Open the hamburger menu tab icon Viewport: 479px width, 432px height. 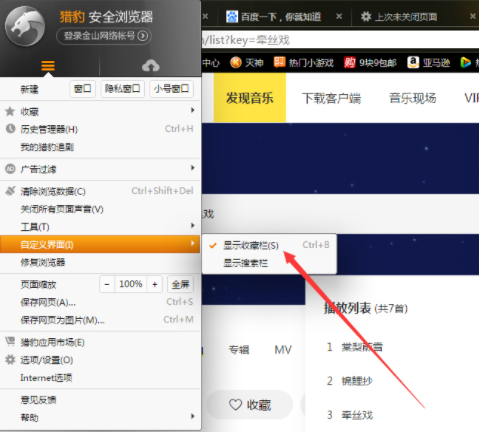point(48,66)
